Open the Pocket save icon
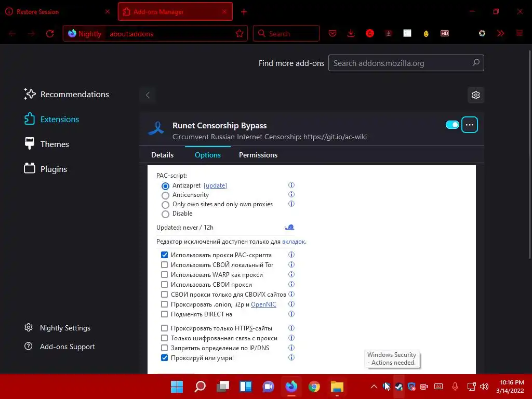532x399 pixels. (x=332, y=33)
